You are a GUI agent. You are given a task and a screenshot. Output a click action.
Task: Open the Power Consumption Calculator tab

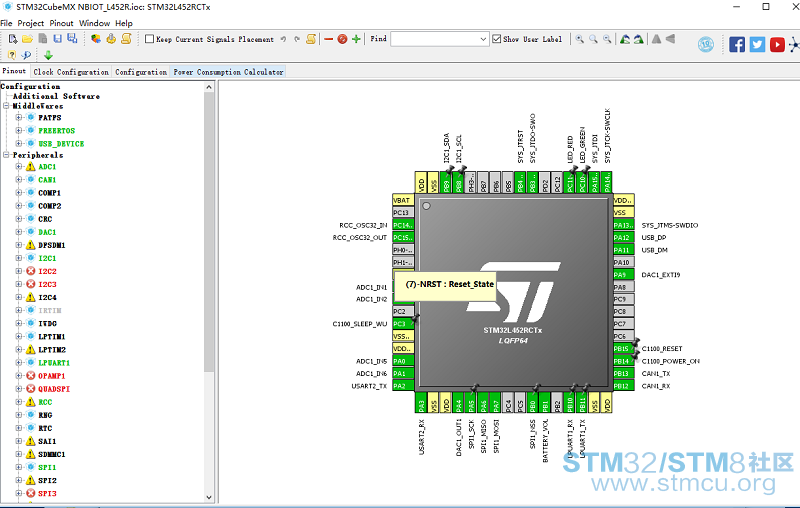228,72
